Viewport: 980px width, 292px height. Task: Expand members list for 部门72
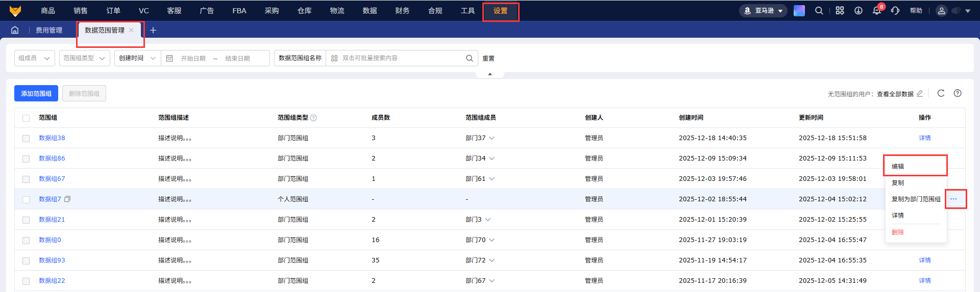pyautogui.click(x=492, y=260)
